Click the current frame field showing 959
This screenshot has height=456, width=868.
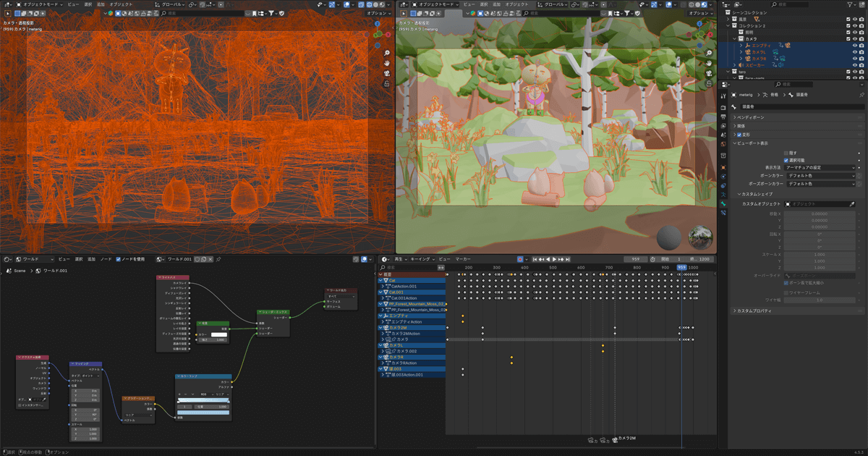tap(634, 259)
